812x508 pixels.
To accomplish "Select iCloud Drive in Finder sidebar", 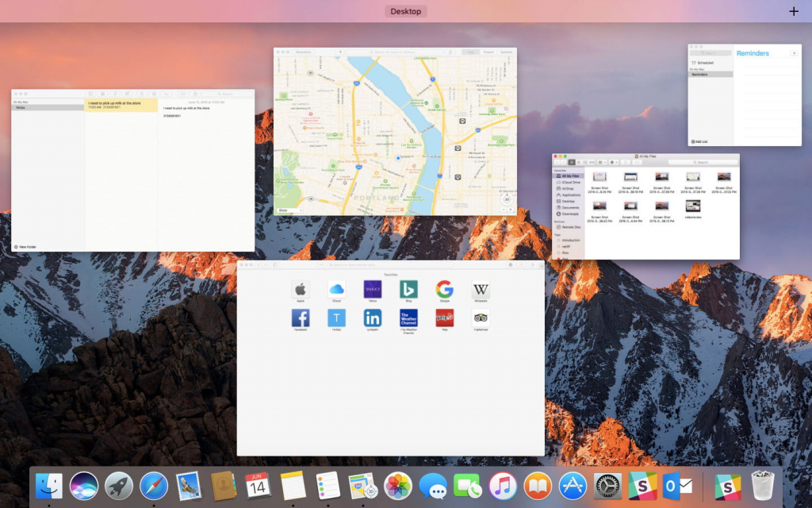I will point(571,182).
